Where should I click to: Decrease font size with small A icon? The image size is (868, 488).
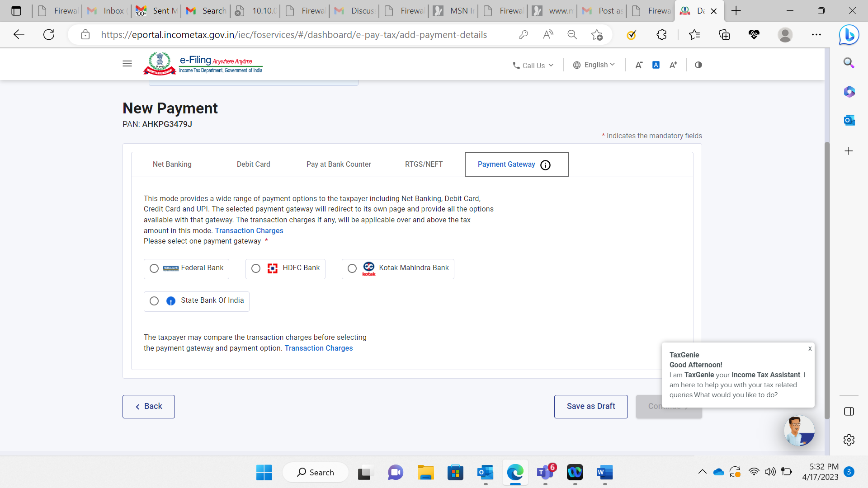(638, 65)
